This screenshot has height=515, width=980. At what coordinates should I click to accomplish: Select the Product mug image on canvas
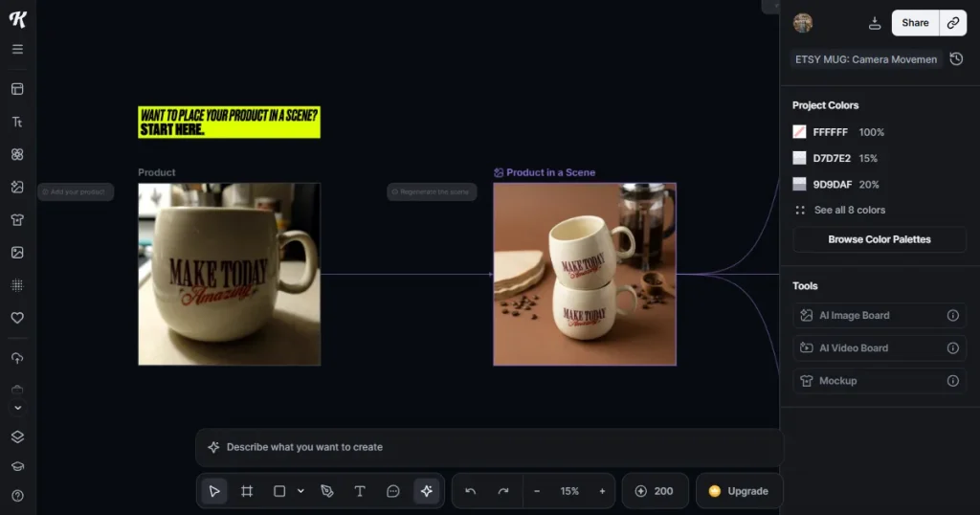click(x=230, y=274)
